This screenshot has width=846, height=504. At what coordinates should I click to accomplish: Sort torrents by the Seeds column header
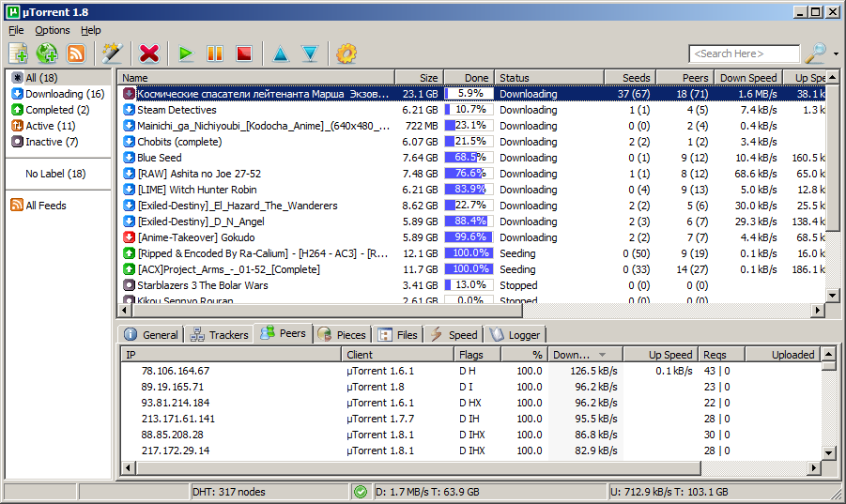(x=630, y=78)
